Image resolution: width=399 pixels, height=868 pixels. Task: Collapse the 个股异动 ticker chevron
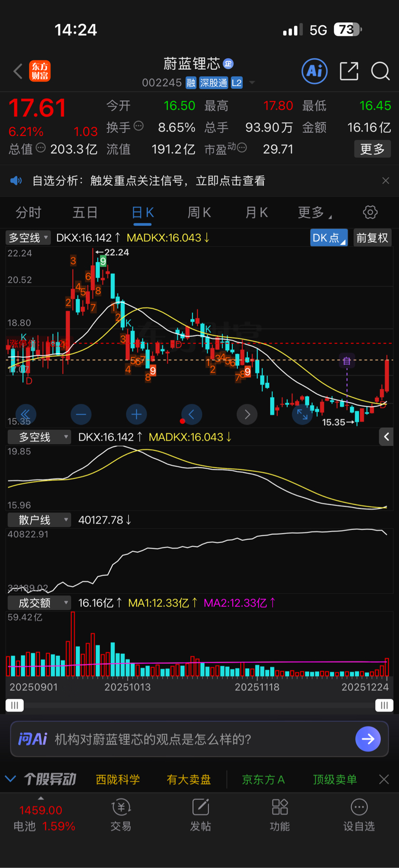click(x=10, y=779)
